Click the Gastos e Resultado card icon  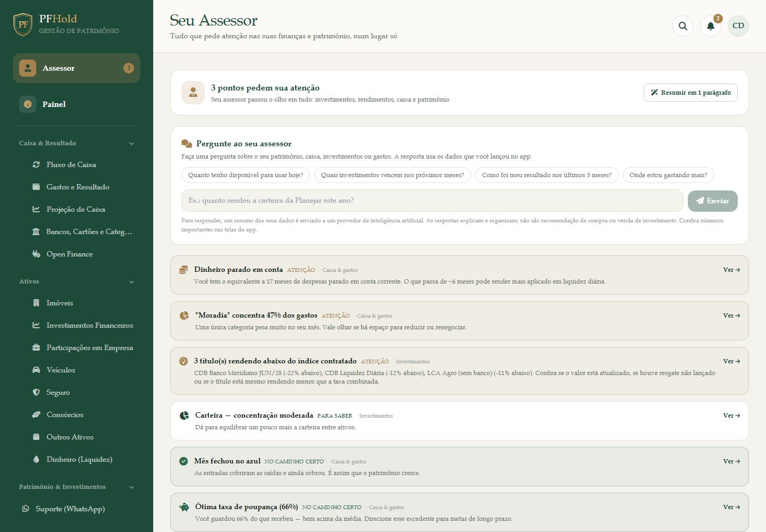point(36,187)
